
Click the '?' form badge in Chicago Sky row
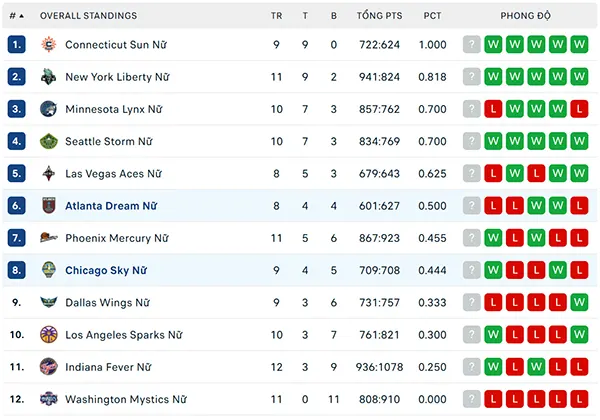471,270
